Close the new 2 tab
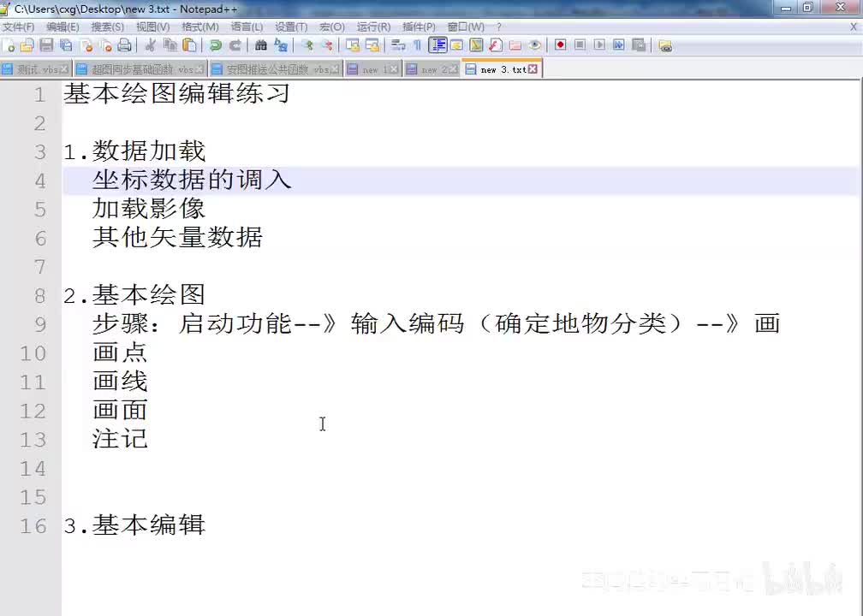863x616 pixels. (453, 69)
